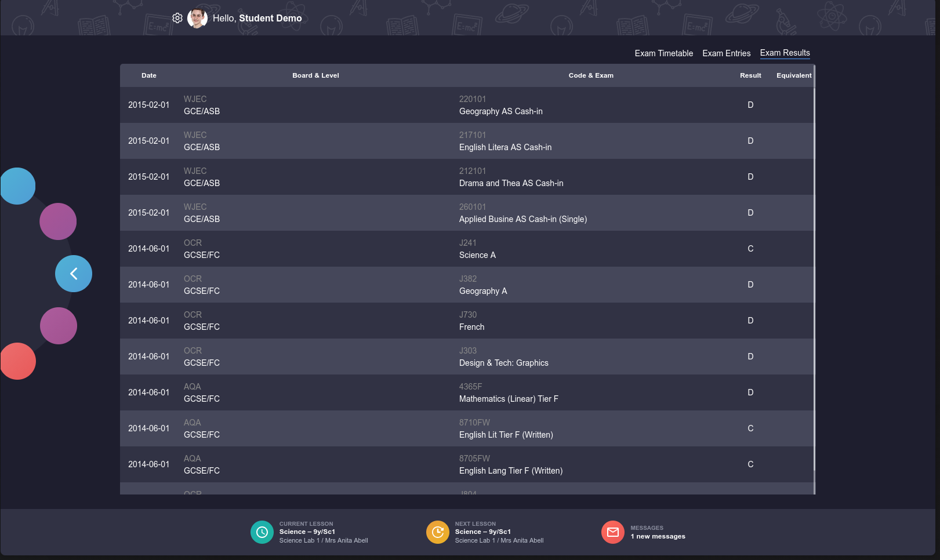Screen dimensions: 940x560
Task: Click exam code J303
Action: [x=468, y=351]
